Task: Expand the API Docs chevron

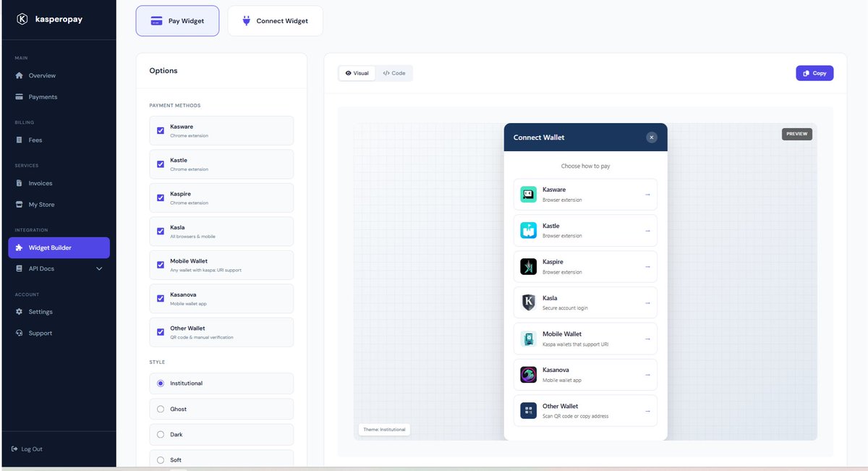Action: point(99,269)
